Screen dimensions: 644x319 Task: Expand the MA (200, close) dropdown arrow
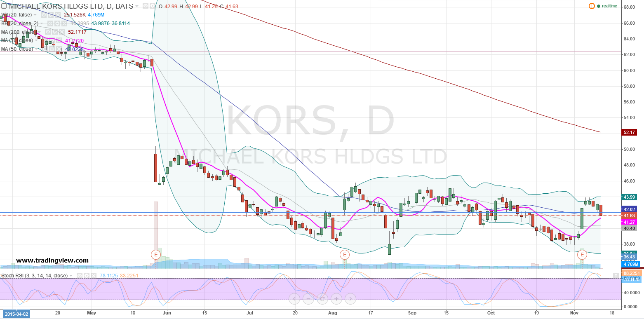[x=40, y=32]
